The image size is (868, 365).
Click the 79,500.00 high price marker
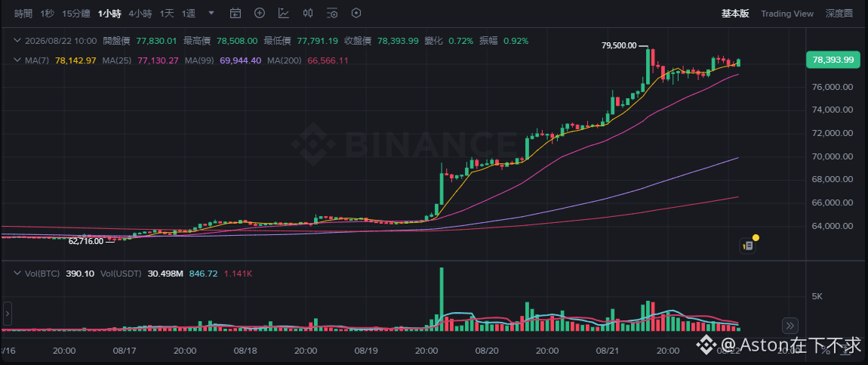tap(619, 45)
